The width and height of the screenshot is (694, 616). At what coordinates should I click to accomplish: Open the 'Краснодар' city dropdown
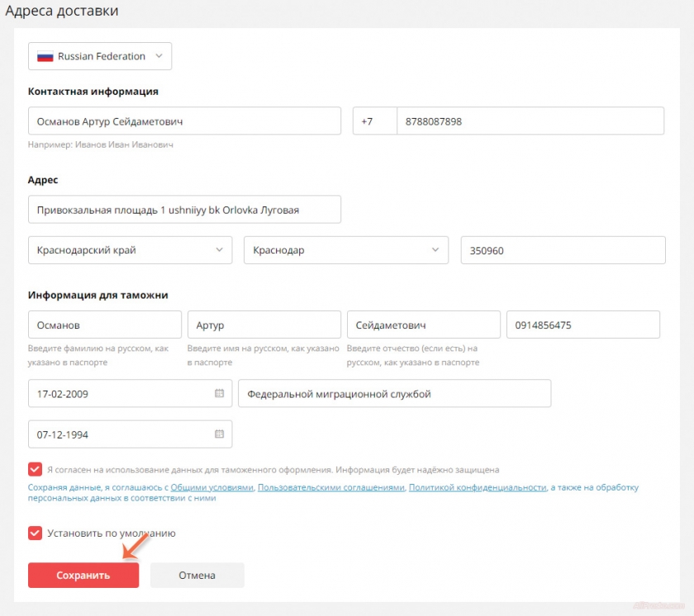click(x=437, y=249)
